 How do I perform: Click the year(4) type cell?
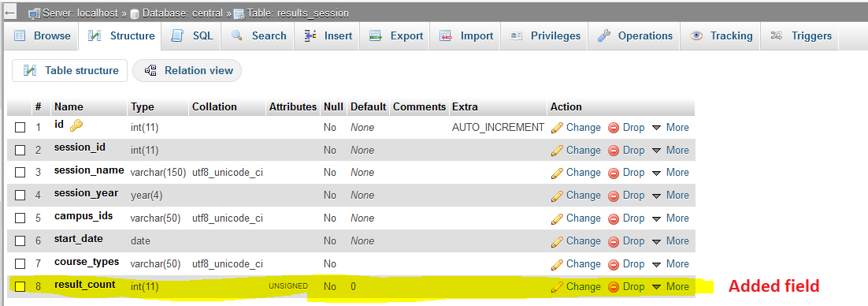point(147,196)
